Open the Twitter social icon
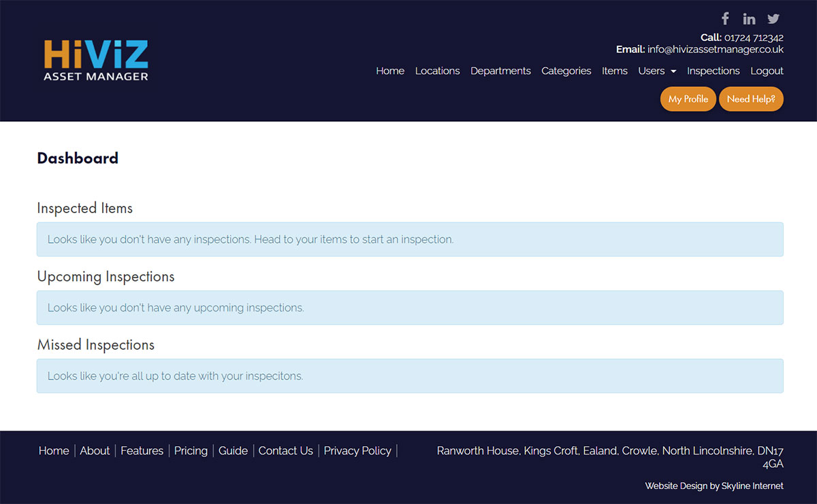817x504 pixels. tap(773, 19)
